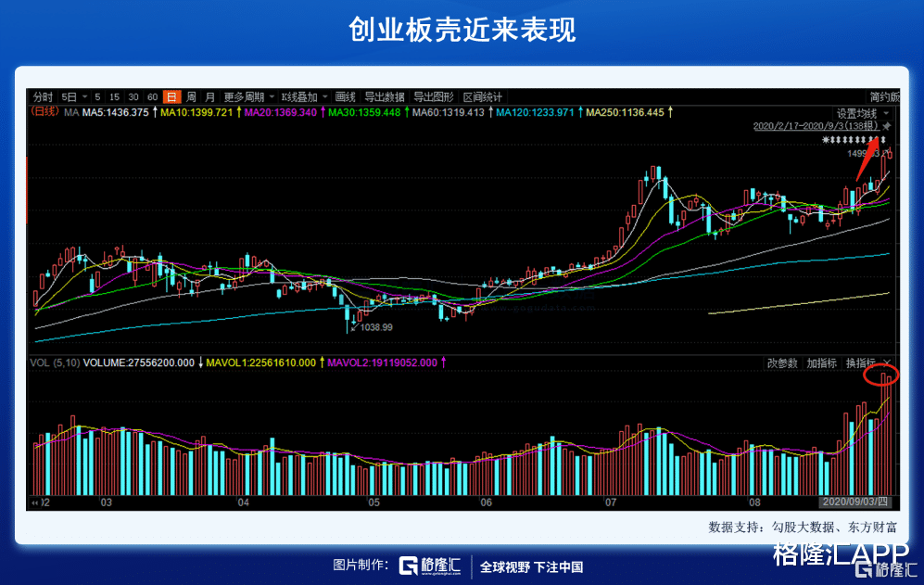Select the 5-minute K-line period

(97, 96)
